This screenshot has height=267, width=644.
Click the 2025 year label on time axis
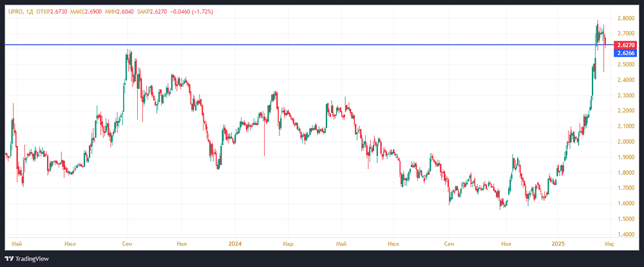click(x=558, y=244)
